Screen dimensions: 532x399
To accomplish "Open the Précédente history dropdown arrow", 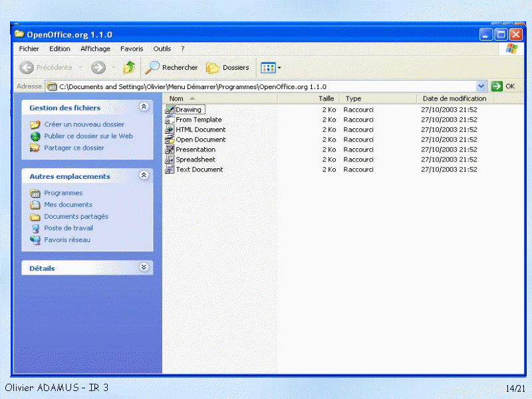I will (80, 68).
